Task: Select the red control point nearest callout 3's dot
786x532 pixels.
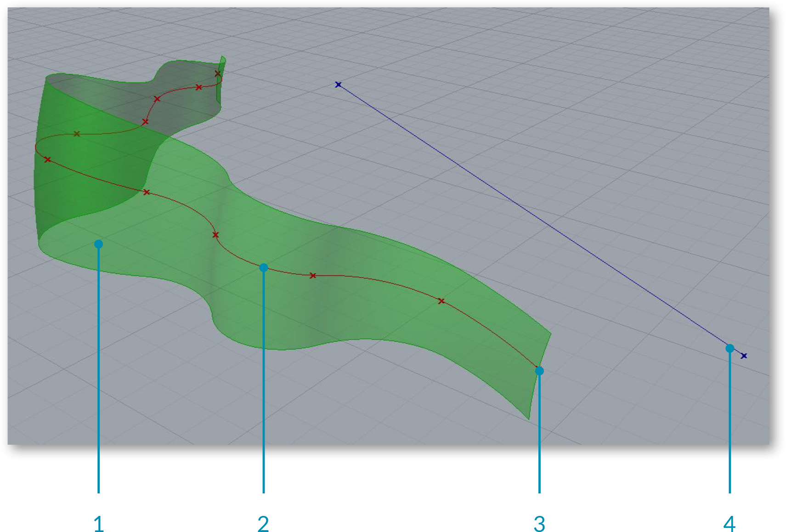Action: click(x=441, y=301)
